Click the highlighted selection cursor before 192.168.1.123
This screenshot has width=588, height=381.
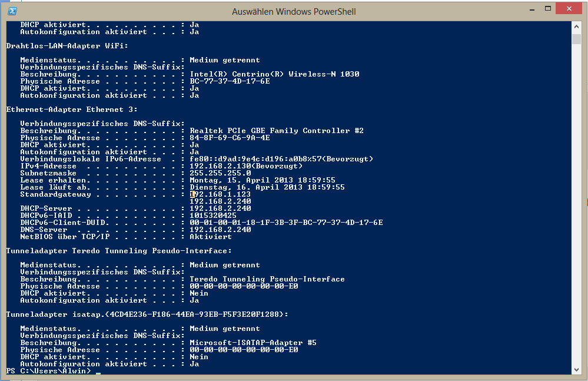192,194
